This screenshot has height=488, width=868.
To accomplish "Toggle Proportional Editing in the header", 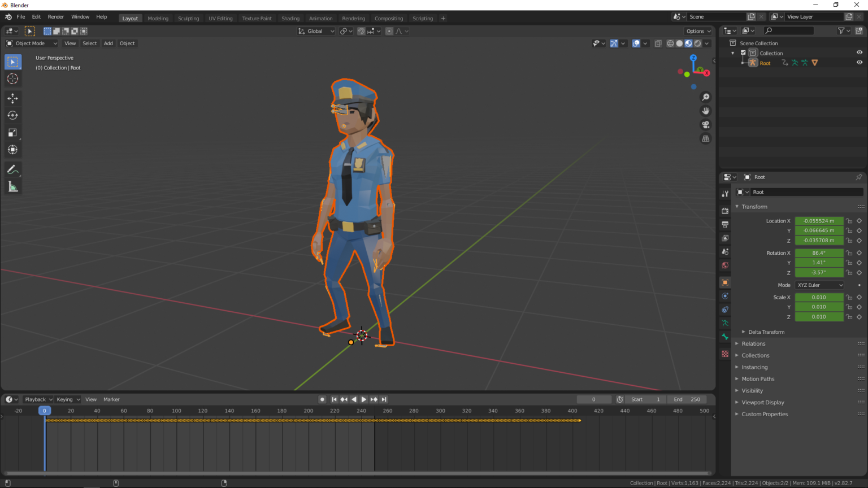I will coord(389,31).
